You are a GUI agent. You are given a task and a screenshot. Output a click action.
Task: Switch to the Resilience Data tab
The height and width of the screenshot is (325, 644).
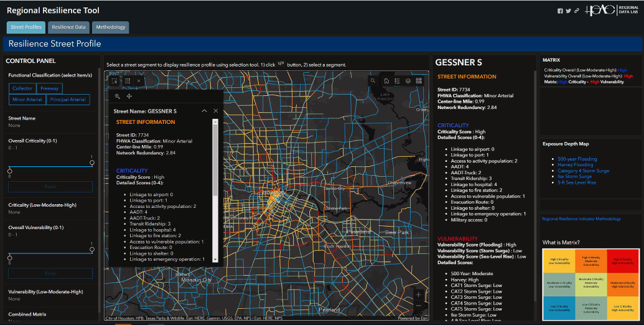pos(68,27)
